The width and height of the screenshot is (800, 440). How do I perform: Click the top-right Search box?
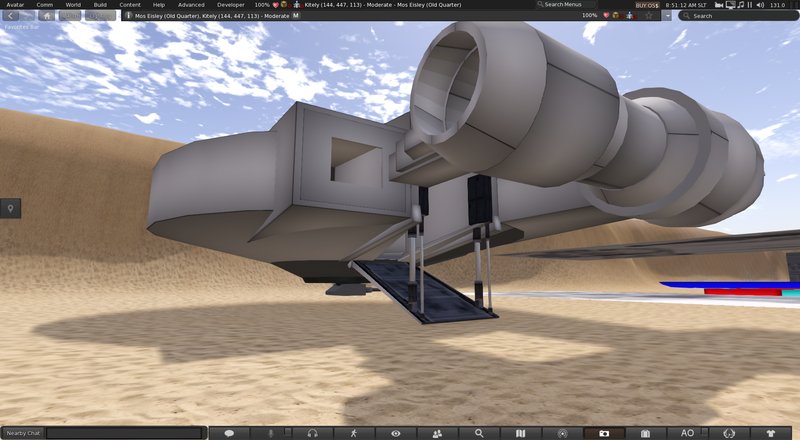[738, 16]
